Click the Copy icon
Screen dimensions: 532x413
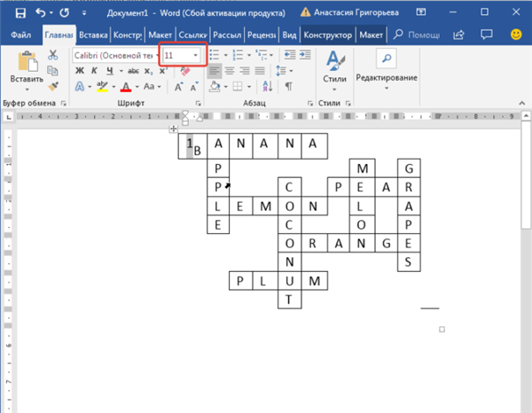pyautogui.click(x=52, y=71)
